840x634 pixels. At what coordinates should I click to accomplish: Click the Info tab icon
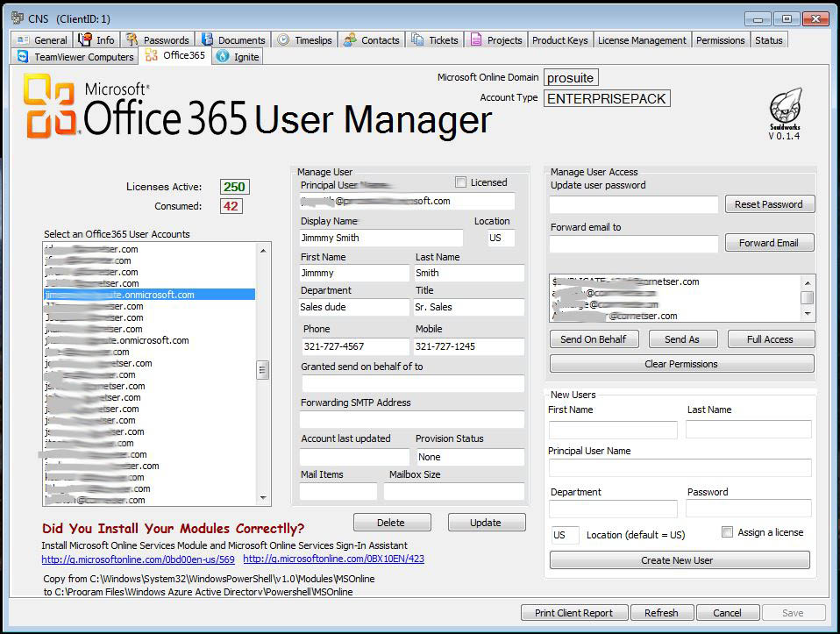click(x=85, y=39)
